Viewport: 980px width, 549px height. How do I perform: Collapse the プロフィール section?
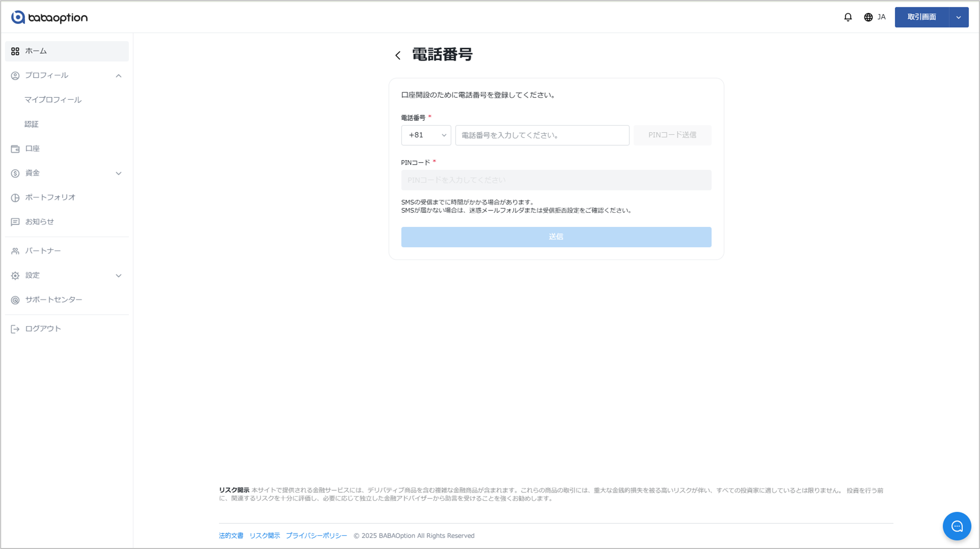click(118, 76)
